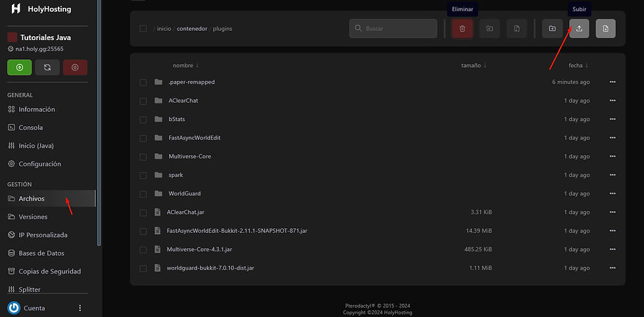Click the FastAsyncWorldEdit folder icon
Image resolution: width=644 pixels, height=317 pixels.
click(x=158, y=137)
